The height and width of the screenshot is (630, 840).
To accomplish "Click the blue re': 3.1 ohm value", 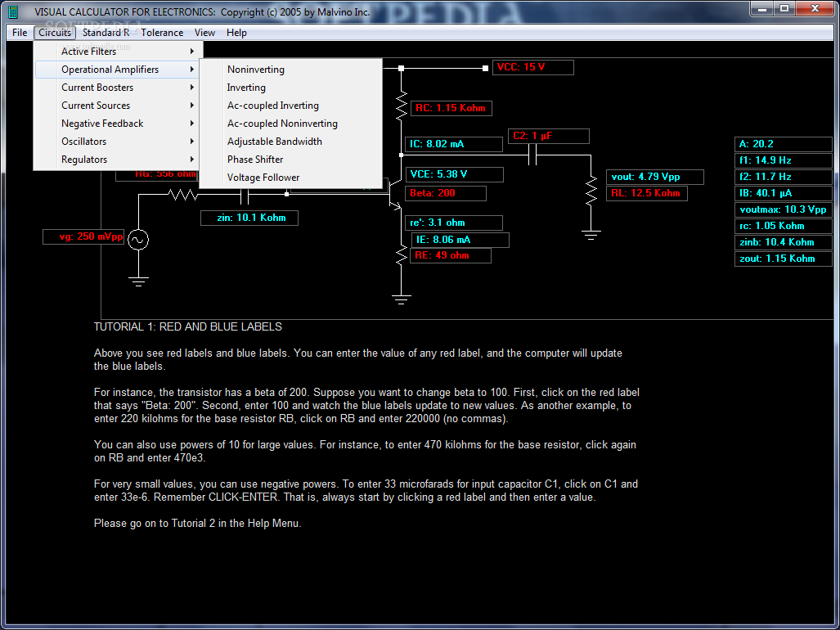I will (454, 223).
